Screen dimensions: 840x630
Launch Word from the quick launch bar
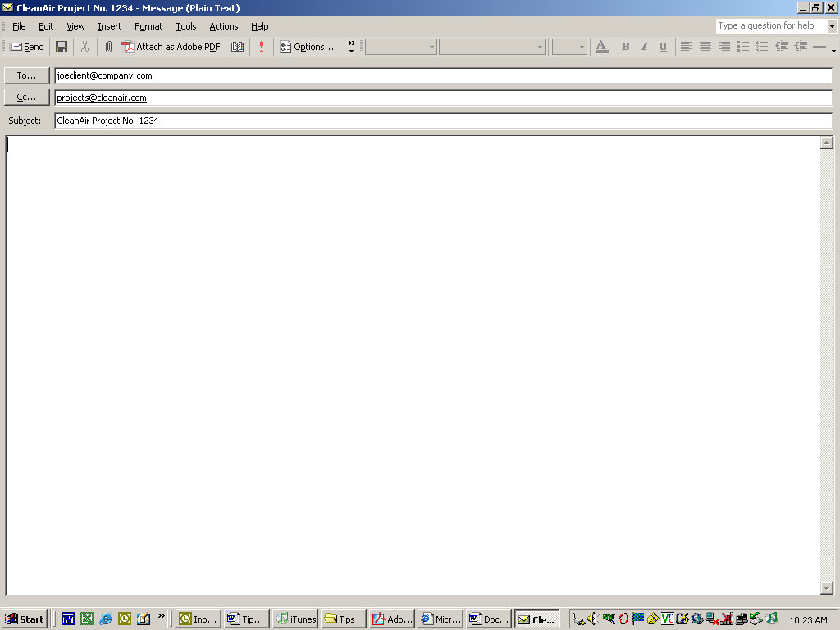68,619
